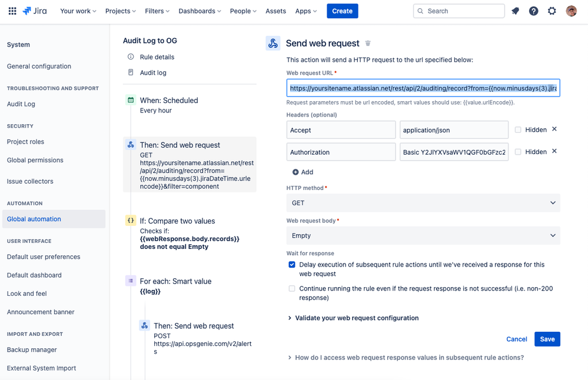
Task: Click the Rule details info icon
Action: 131,56
